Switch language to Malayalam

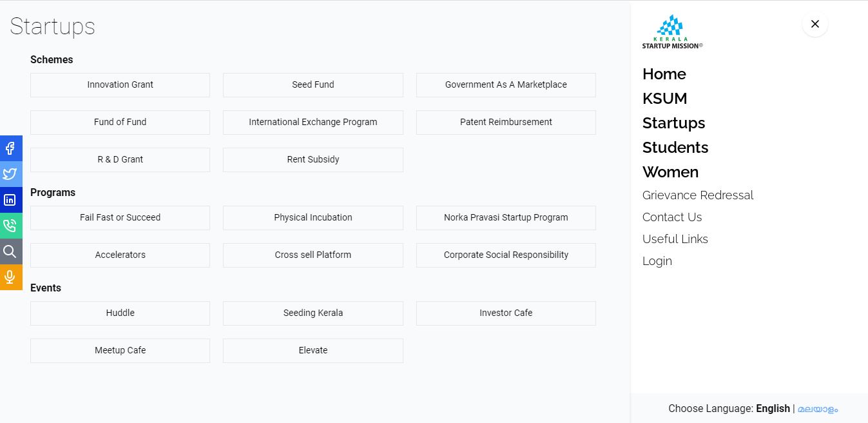(818, 409)
